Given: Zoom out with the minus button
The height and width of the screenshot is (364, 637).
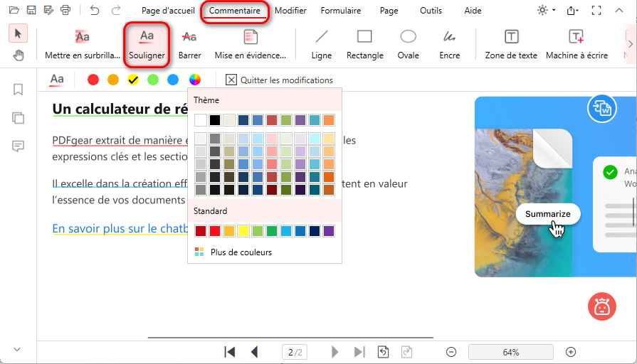Looking at the screenshot, I should coord(451,352).
